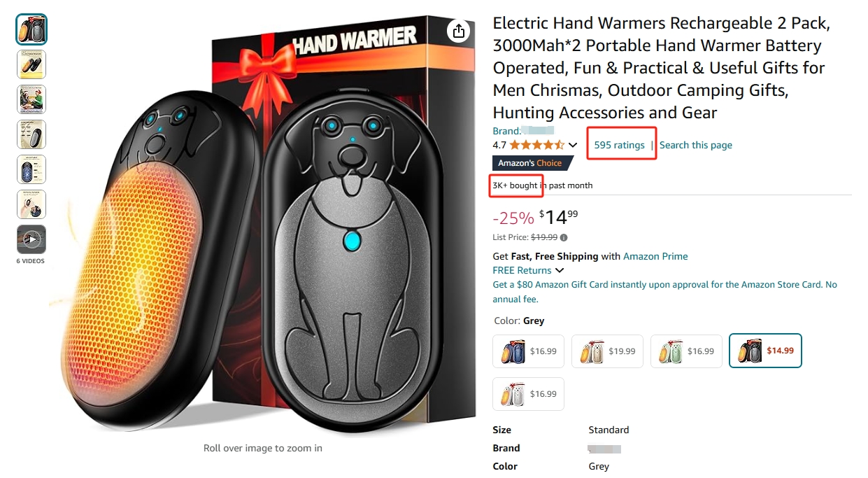Click the Search this page link
Image resolution: width=868 pixels, height=478 pixels.
click(x=696, y=145)
